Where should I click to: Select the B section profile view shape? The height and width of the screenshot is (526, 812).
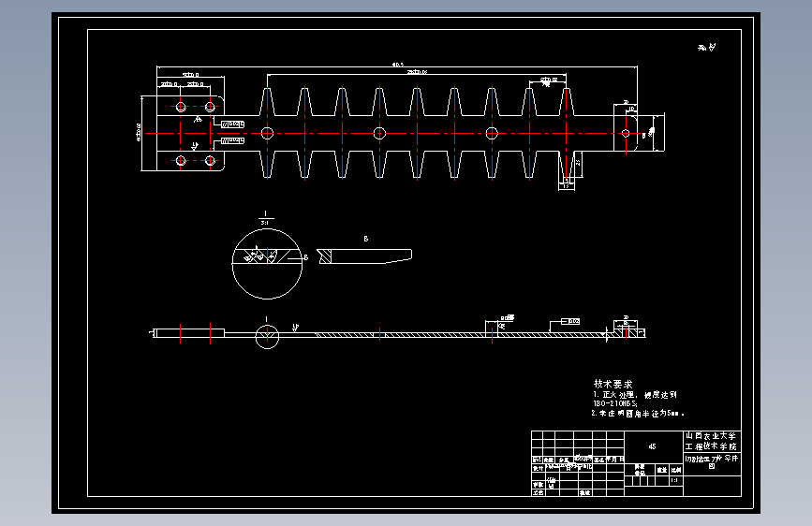coord(364,256)
